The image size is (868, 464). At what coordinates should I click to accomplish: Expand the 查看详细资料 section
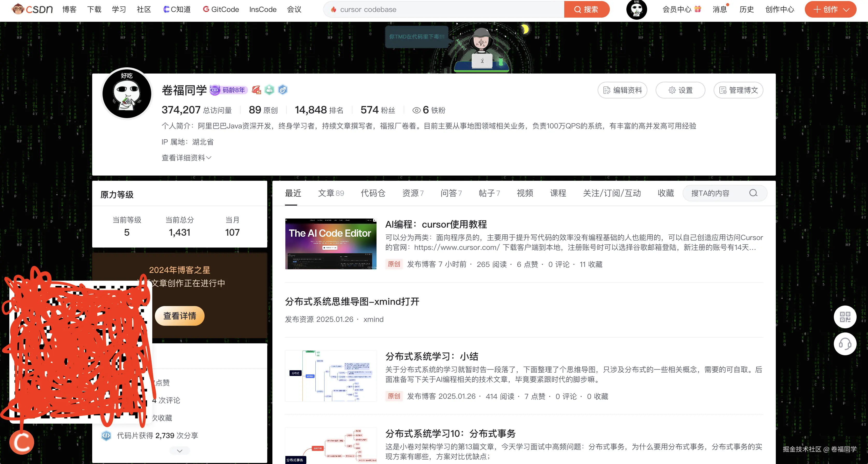(x=186, y=158)
